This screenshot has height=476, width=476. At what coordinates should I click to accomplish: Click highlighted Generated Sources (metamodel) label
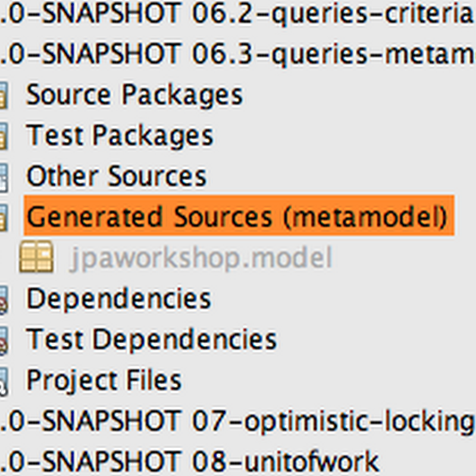point(239,215)
